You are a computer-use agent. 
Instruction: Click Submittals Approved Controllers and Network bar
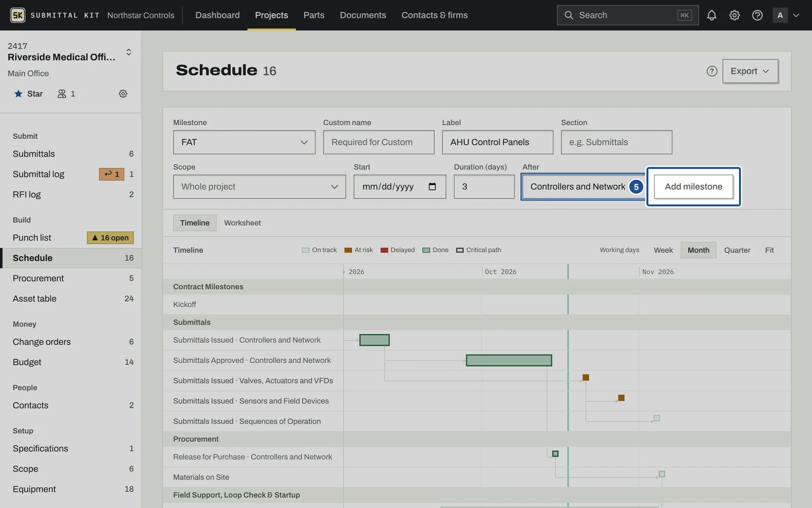(x=509, y=360)
